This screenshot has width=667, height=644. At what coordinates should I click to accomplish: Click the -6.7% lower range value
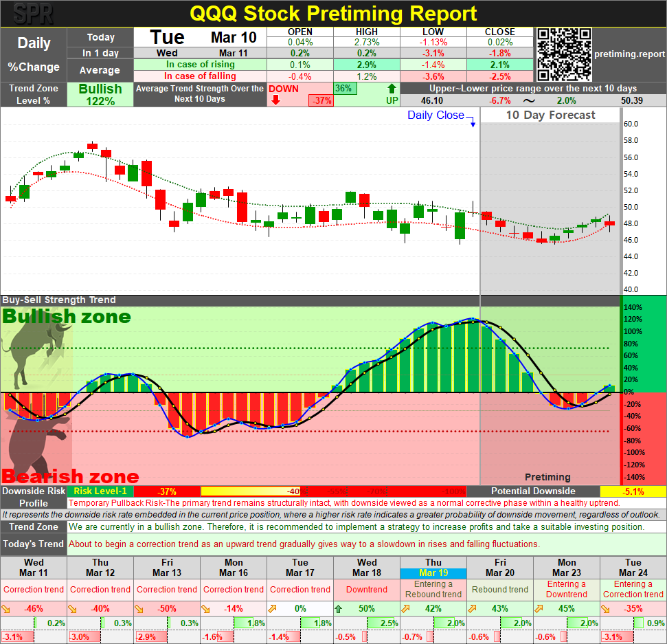(x=500, y=101)
